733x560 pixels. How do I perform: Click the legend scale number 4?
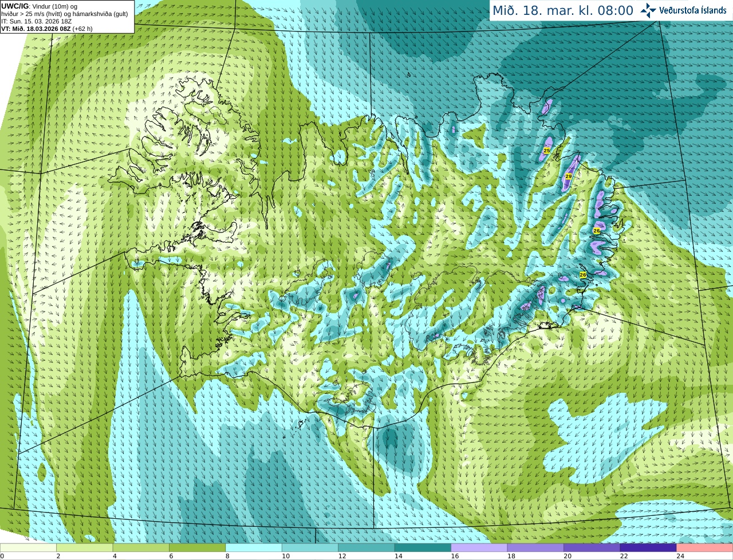coord(115,556)
